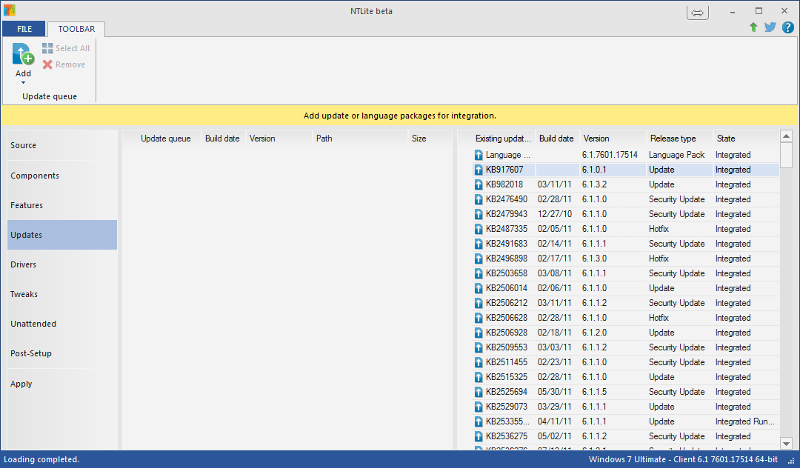
Task: Sort by Existing updates column header
Action: pyautogui.click(x=503, y=138)
